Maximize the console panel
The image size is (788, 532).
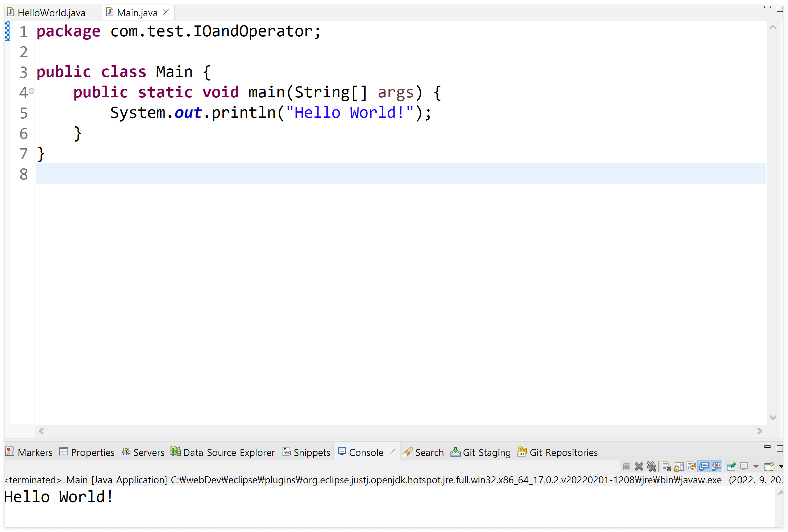pyautogui.click(x=779, y=448)
